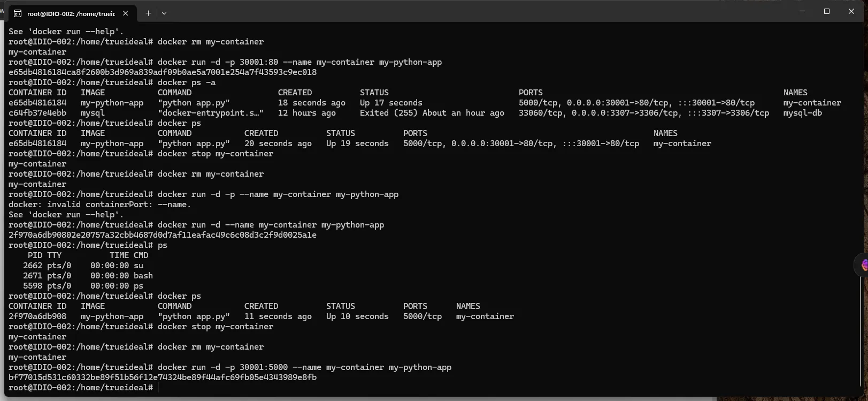Screen dimensions: 868x401
Task: Open the new tab profile dropdown
Action: click(x=164, y=13)
